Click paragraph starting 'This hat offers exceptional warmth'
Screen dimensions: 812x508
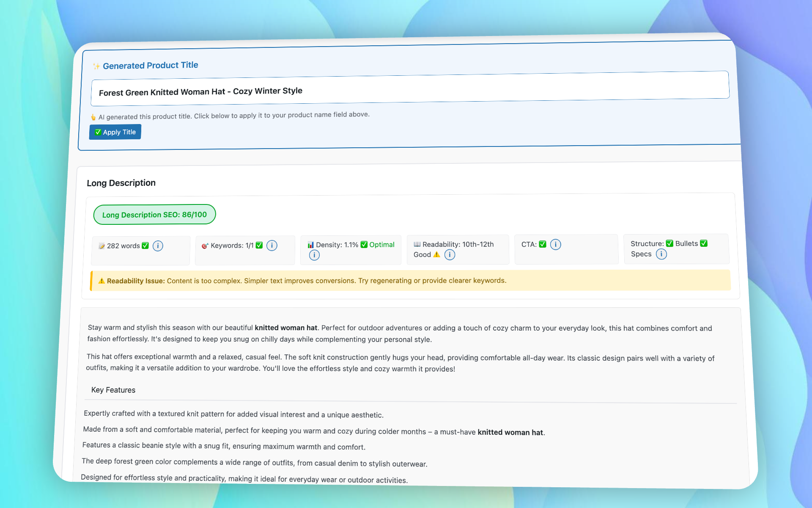(x=401, y=363)
